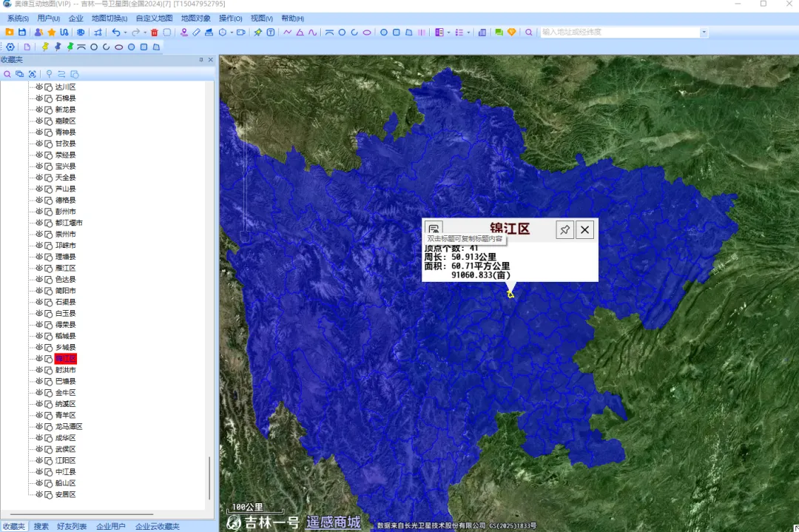The width and height of the screenshot is (799, 532).
Task: Open the 操作(O) menu
Action: coord(230,18)
